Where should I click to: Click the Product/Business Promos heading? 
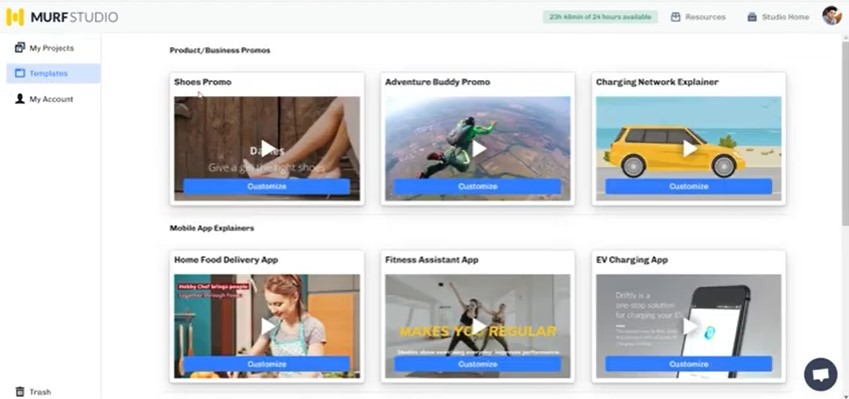click(220, 50)
